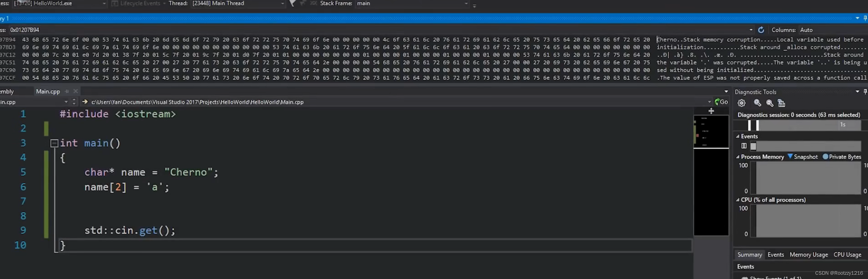Click memory row address 07C51
The image size is (868, 279).
click(8, 63)
